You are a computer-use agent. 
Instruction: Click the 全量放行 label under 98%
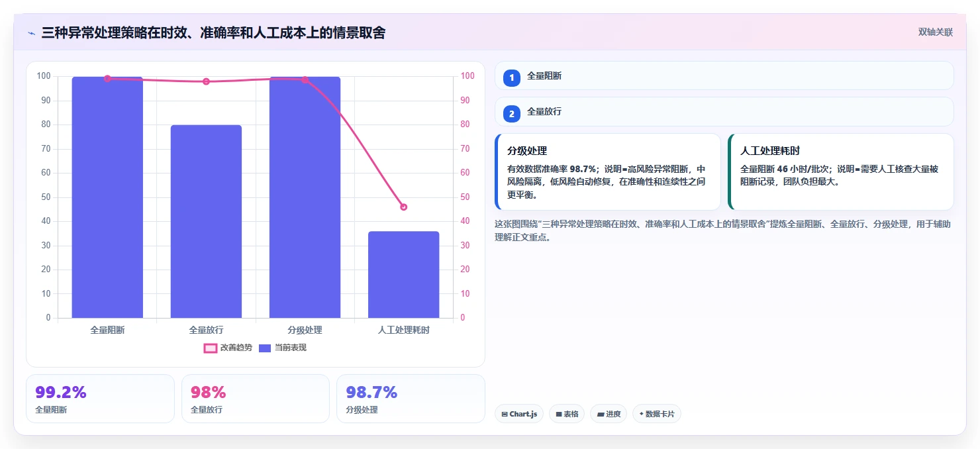[207, 410]
